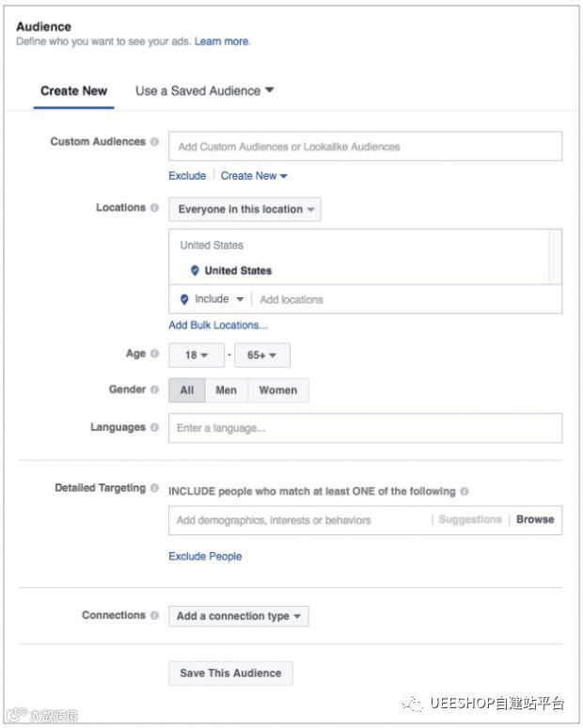Click info icon beside Detailed Targeting
The width and height of the screenshot is (583, 728).
click(x=154, y=488)
